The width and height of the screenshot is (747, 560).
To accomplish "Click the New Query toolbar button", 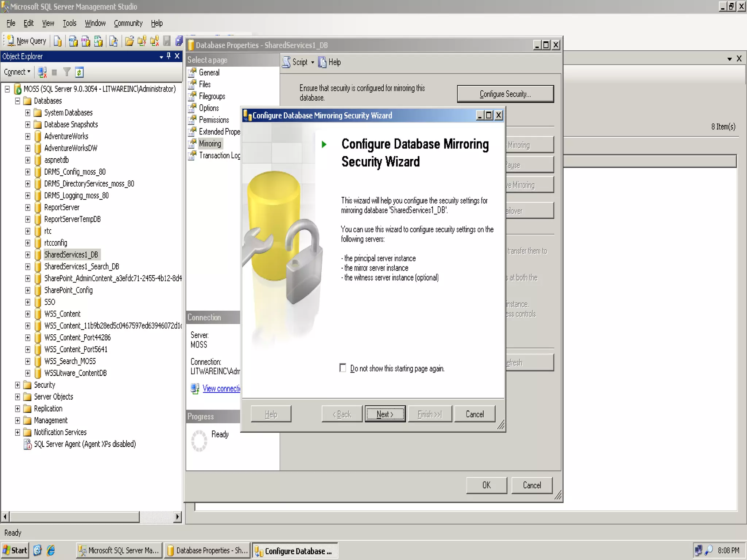I will [27, 41].
